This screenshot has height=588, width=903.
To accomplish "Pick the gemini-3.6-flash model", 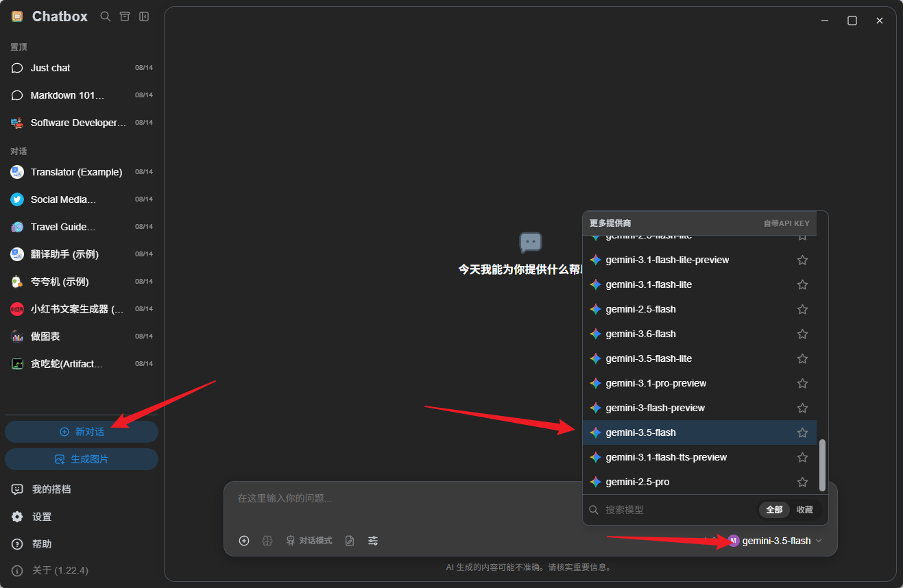I will 699,334.
